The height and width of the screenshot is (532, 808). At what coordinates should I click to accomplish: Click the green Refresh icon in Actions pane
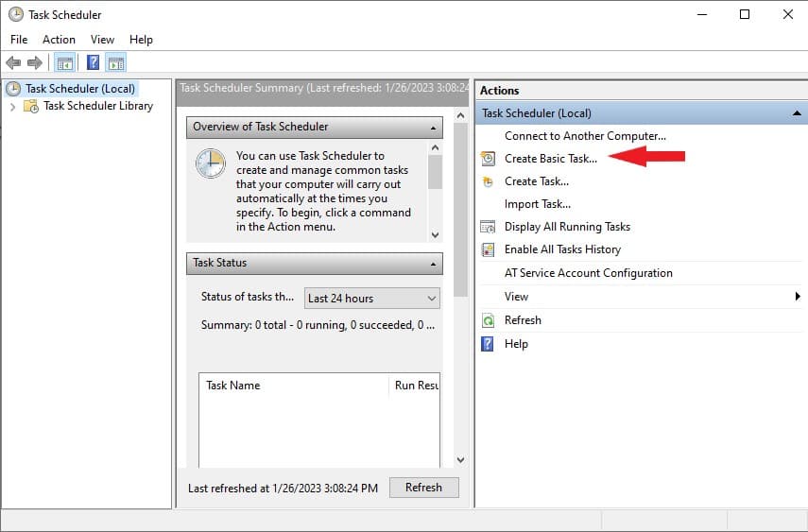[x=488, y=320]
